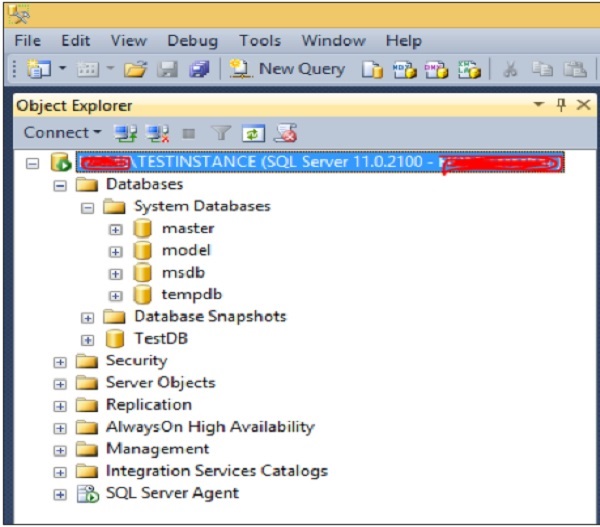Click the Analysis Services XMLA Query icon
Screen dimensions: 600x527
click(469, 70)
